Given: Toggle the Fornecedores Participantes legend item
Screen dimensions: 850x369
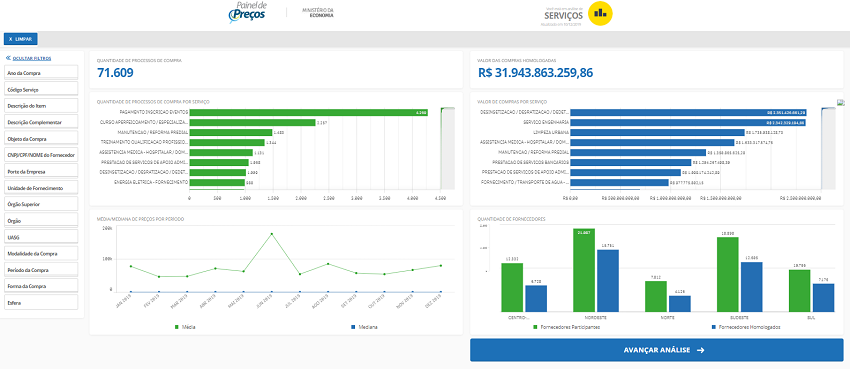Looking at the screenshot, I should [x=567, y=327].
